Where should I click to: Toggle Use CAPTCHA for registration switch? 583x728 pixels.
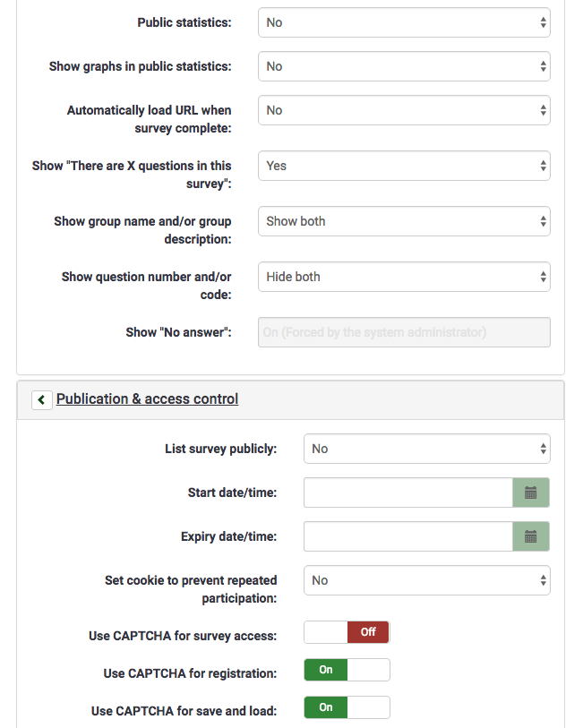pyautogui.click(x=347, y=670)
